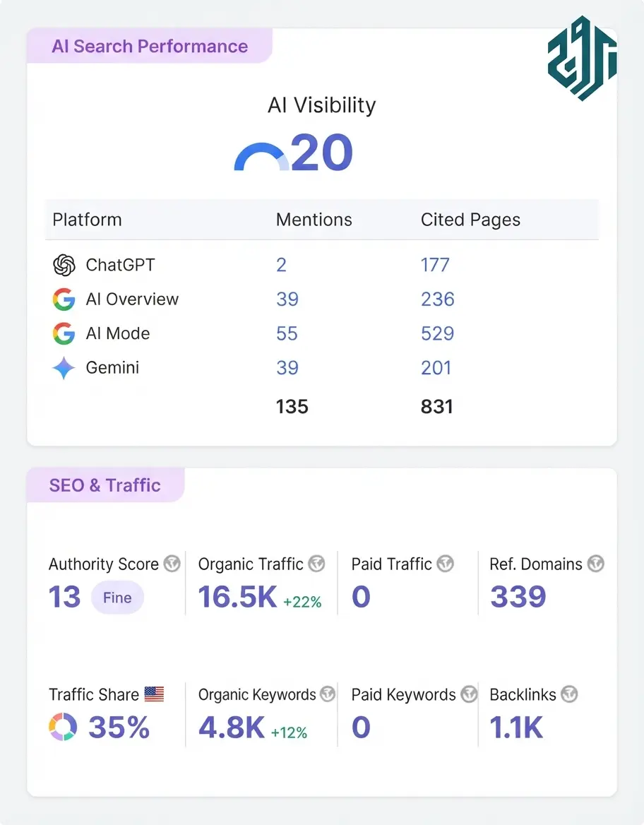Click the info icon next to Paid Keywords
Viewport: 644px width, 825px height.
point(469,694)
